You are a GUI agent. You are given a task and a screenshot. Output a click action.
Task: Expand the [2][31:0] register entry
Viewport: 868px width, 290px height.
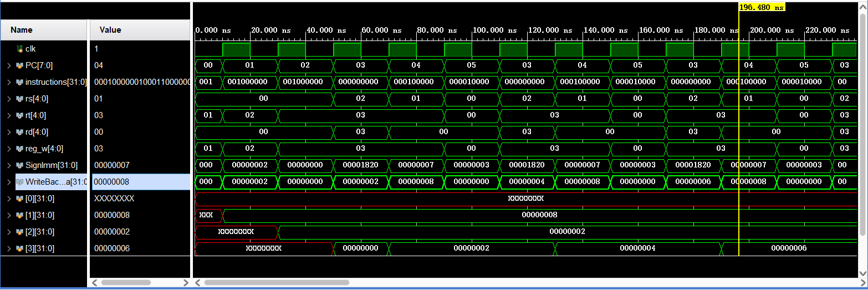click(x=8, y=232)
